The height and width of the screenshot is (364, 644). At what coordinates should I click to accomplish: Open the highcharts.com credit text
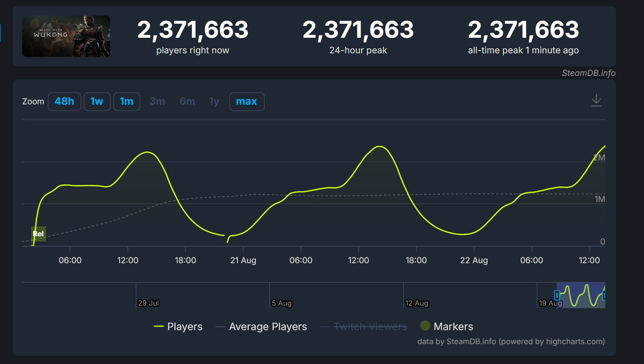511,341
